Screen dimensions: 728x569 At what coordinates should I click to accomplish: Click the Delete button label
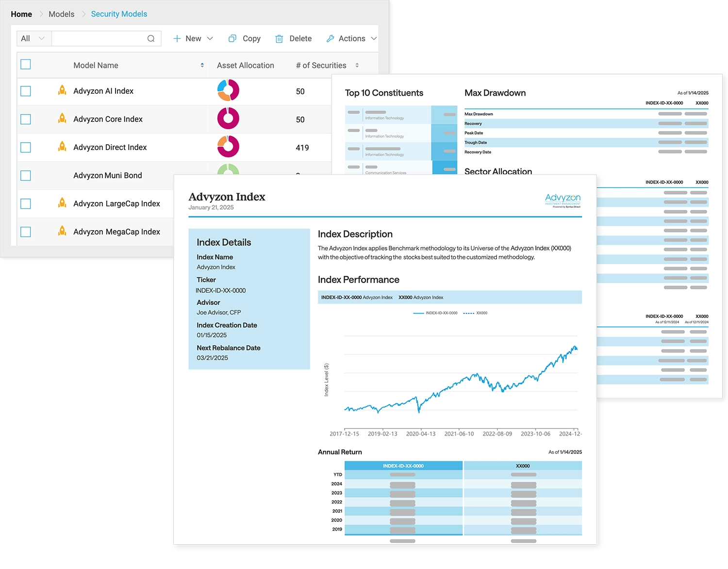click(x=300, y=39)
